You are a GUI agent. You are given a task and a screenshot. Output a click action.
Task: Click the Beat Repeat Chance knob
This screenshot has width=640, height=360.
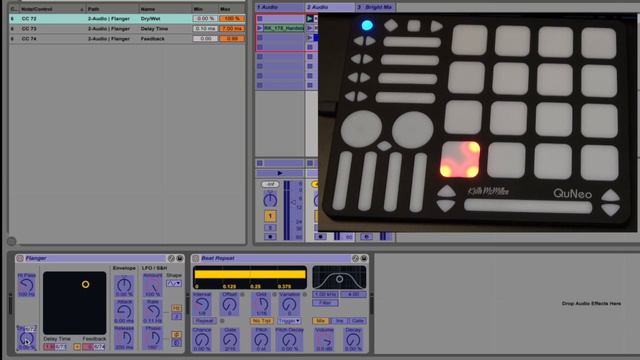pos(202,340)
